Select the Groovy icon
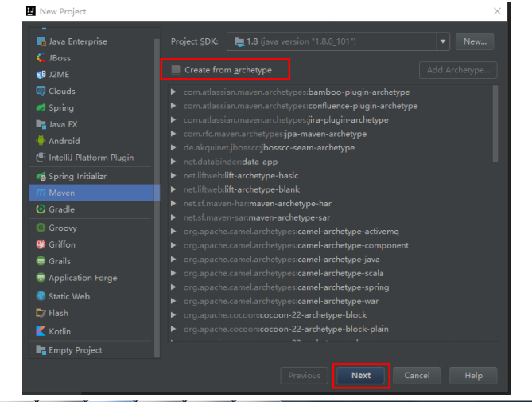 41,228
